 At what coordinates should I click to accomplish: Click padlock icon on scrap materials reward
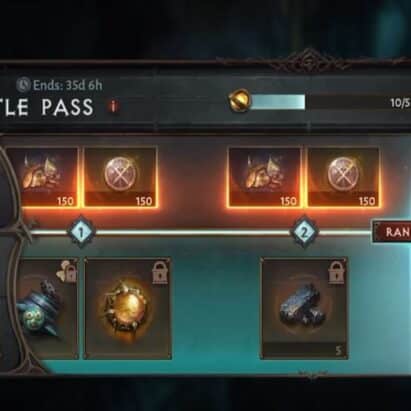coord(337,272)
